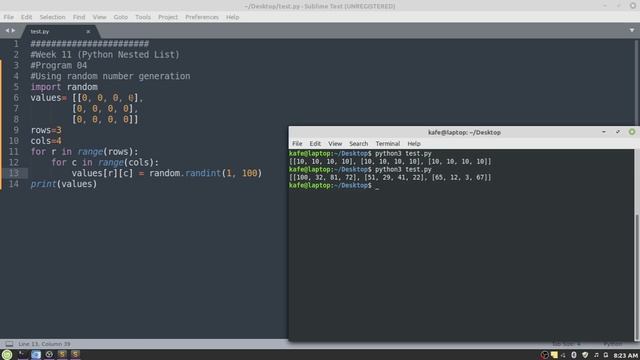Go to next tab with right arrow
Screen dimensions: 640x360
point(13,31)
